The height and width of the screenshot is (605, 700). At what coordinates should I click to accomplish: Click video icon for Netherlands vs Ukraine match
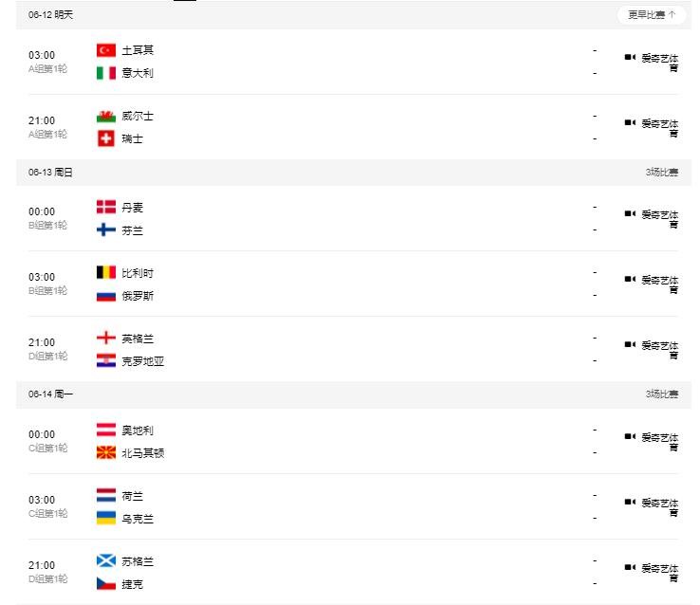(x=629, y=502)
